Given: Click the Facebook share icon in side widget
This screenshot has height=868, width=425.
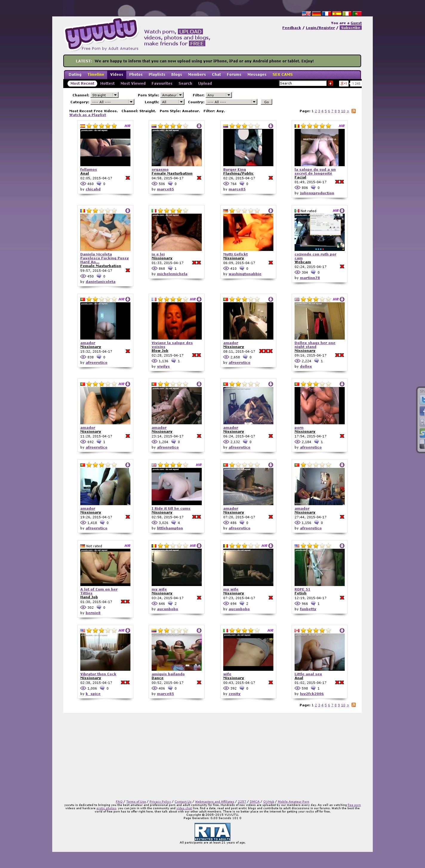Looking at the screenshot, I should pyautogui.click(x=422, y=411).
